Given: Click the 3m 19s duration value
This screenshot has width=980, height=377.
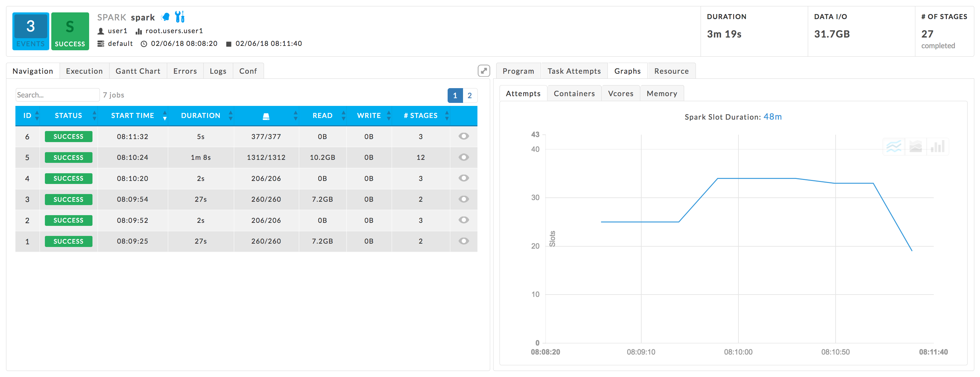Looking at the screenshot, I should tap(724, 34).
